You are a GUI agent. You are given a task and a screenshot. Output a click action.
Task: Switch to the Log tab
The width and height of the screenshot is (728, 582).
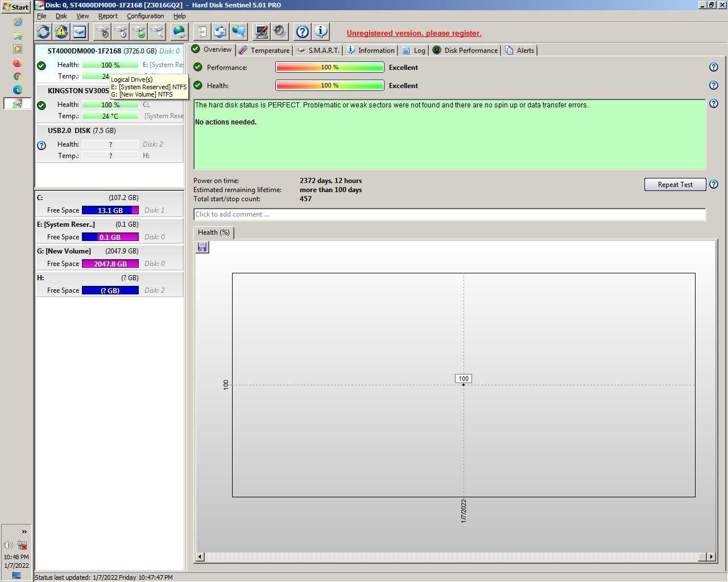point(413,50)
